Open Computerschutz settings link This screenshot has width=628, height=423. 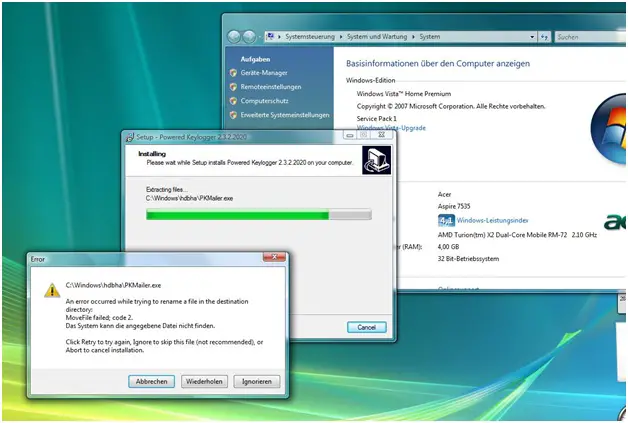point(267,100)
